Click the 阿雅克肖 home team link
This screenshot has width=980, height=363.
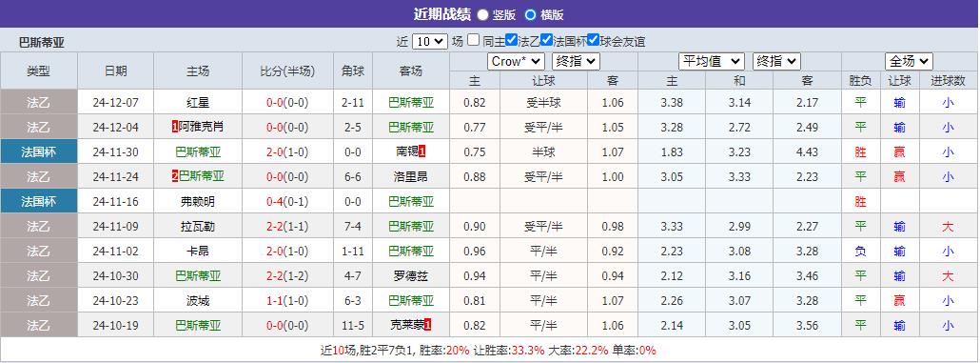[202, 127]
